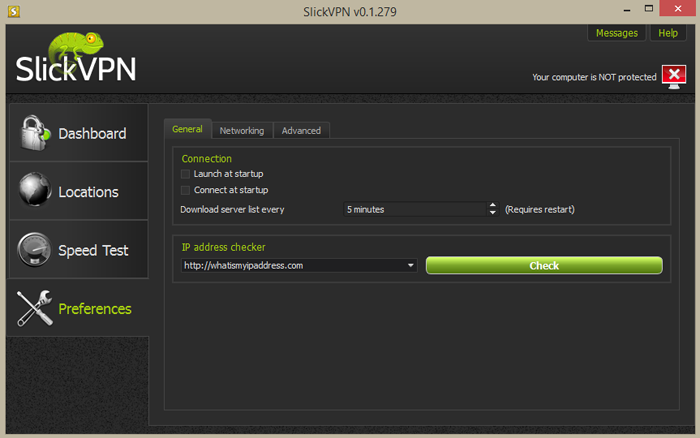The image size is (700, 438).
Task: Open the Locations section
Action: [x=79, y=191]
